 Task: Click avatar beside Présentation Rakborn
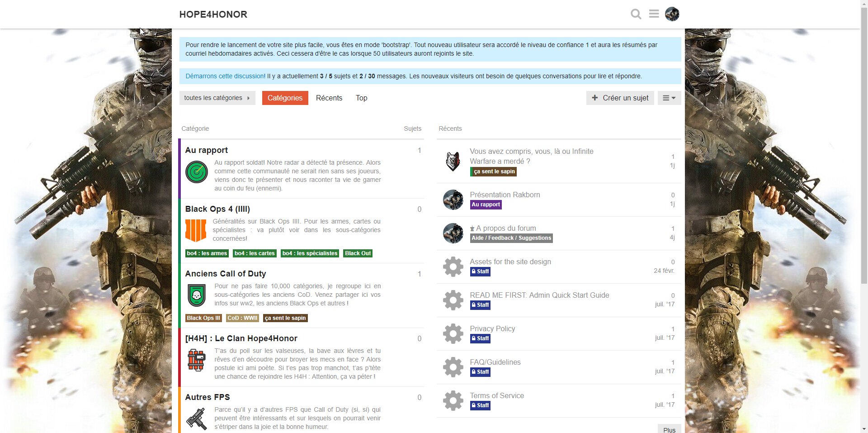click(453, 200)
